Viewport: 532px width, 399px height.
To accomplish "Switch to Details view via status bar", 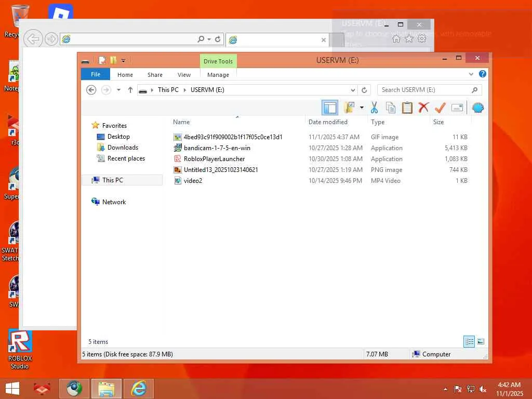I will (469, 342).
